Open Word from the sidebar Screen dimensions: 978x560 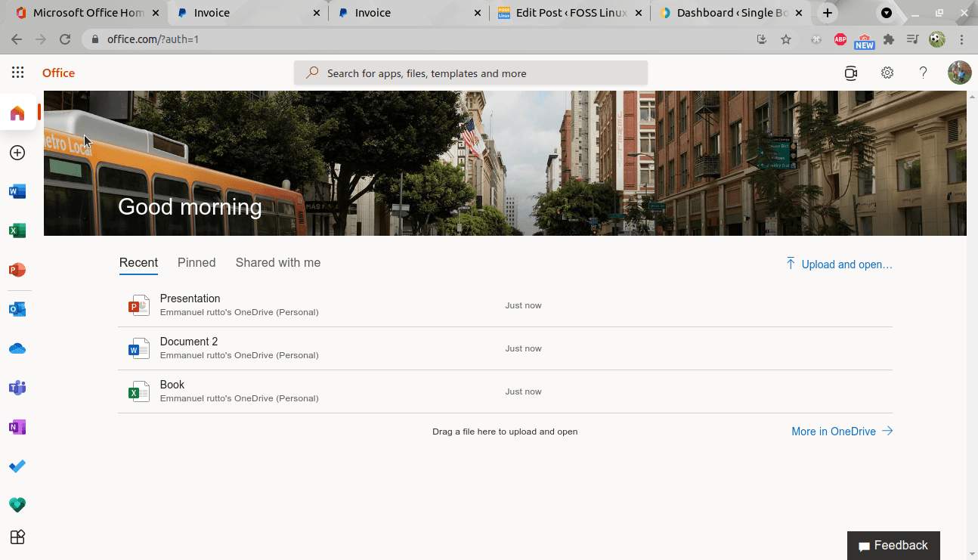tap(17, 191)
